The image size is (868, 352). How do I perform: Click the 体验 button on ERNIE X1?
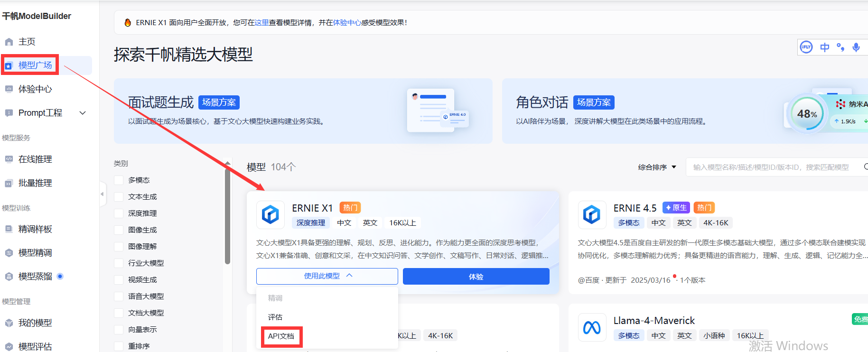pos(476,277)
